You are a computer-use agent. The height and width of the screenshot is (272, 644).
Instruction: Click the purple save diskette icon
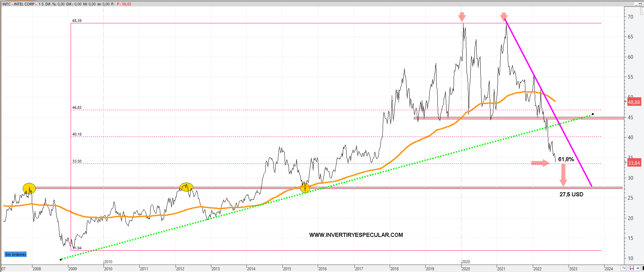point(631,268)
